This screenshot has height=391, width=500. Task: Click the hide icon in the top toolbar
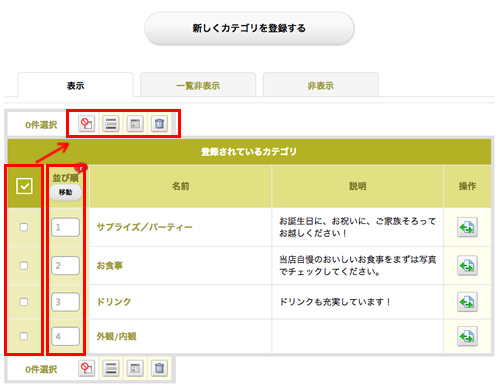pyautogui.click(x=87, y=124)
